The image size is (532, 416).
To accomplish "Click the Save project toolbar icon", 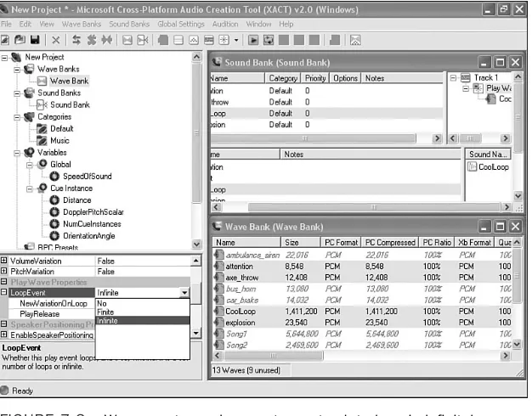I will pyautogui.click(x=35, y=40).
